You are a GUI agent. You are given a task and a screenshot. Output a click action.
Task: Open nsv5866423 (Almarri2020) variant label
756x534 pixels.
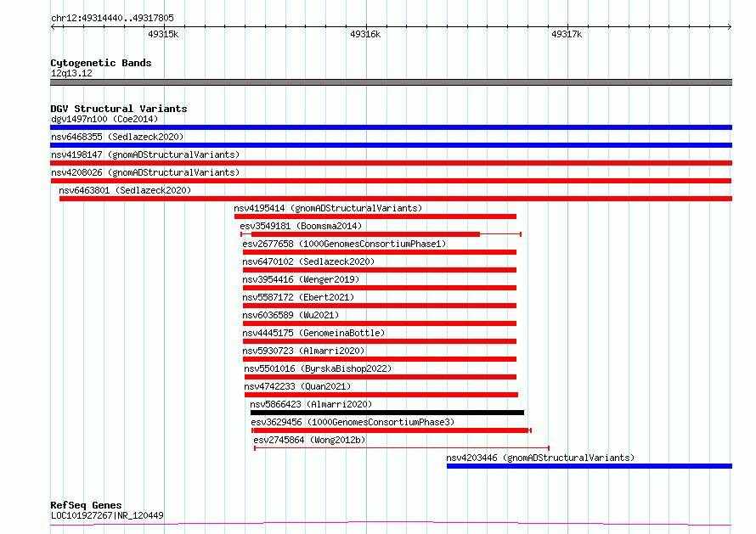point(311,404)
